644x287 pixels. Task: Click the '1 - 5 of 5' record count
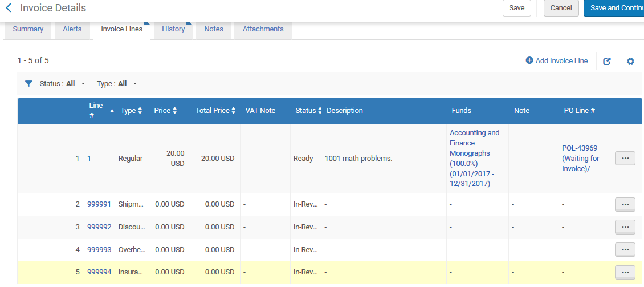33,61
